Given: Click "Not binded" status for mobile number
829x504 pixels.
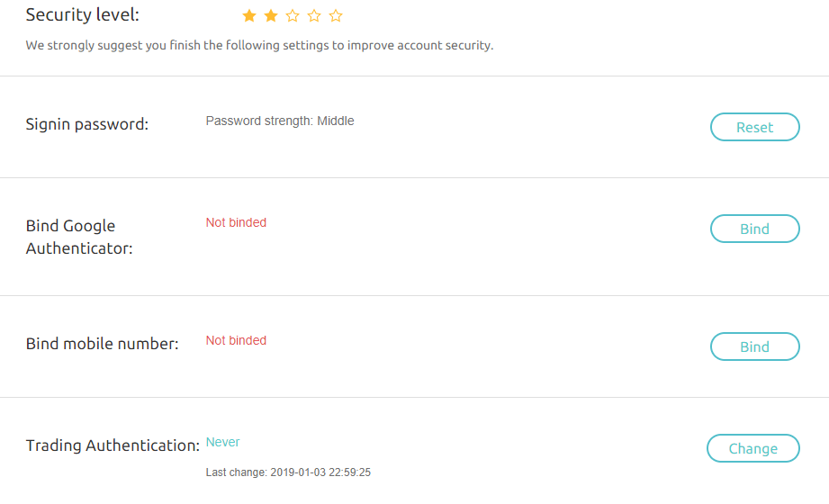Looking at the screenshot, I should point(236,340).
